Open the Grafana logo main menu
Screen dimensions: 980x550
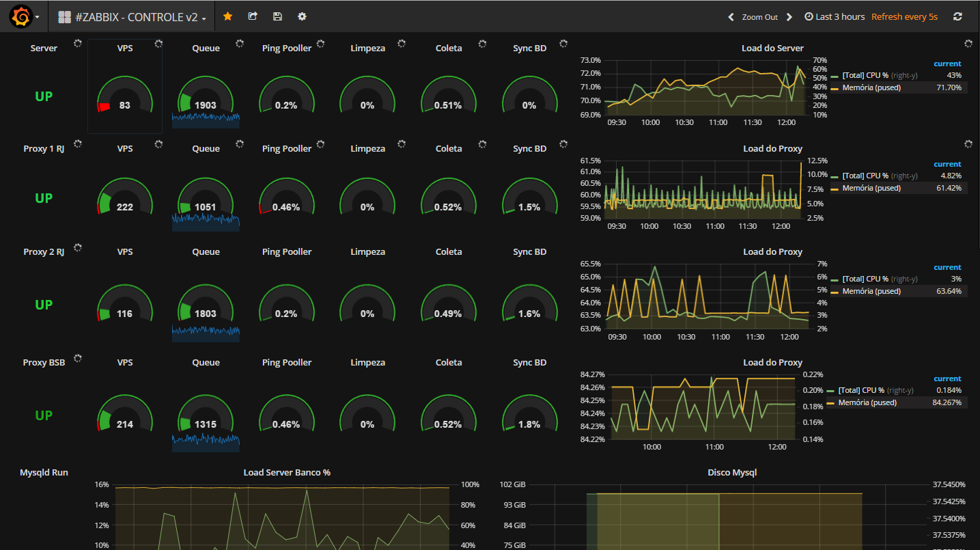point(25,16)
